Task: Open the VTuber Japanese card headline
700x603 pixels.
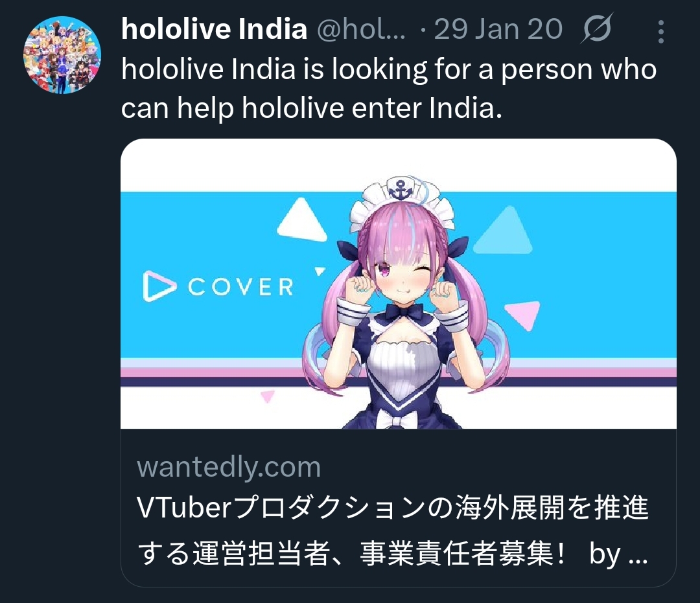Action: [x=393, y=530]
